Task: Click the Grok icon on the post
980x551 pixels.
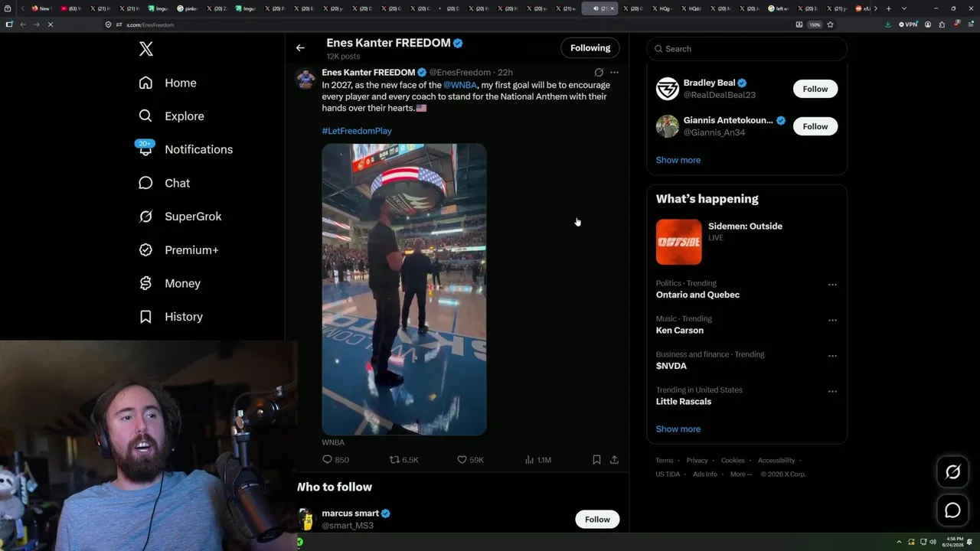Action: [599, 73]
